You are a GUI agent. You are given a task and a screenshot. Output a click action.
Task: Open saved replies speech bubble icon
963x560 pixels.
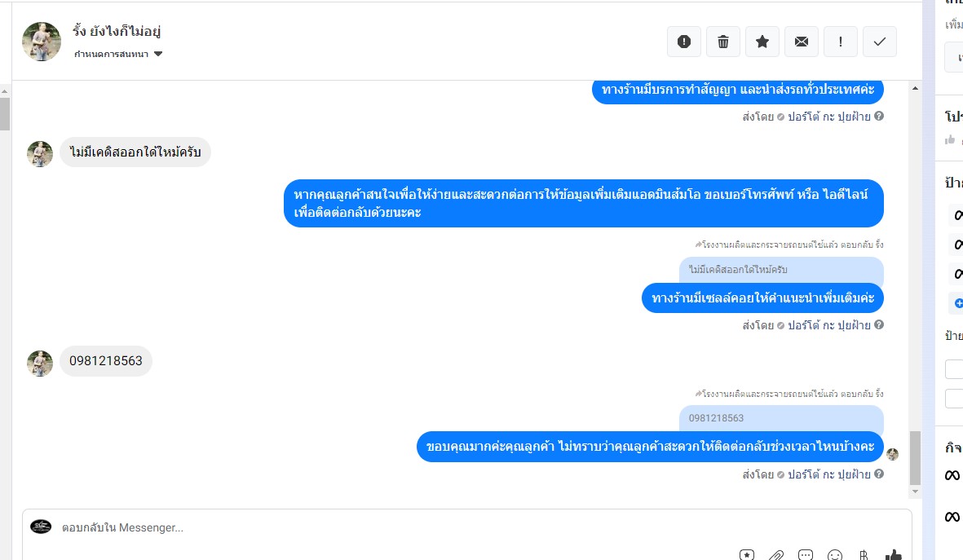[x=806, y=555]
